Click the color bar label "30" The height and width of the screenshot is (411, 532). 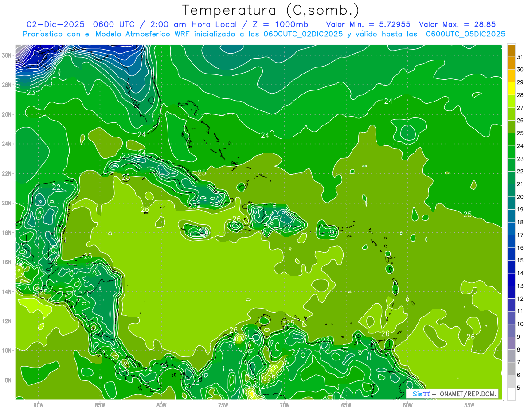coord(520,70)
